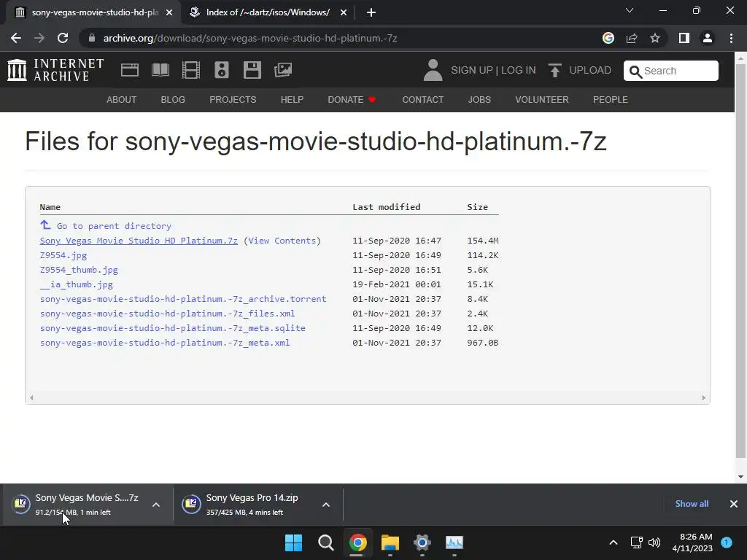Open the resource monitor taskbar app
Viewport: 747px width, 560px height.
click(454, 542)
